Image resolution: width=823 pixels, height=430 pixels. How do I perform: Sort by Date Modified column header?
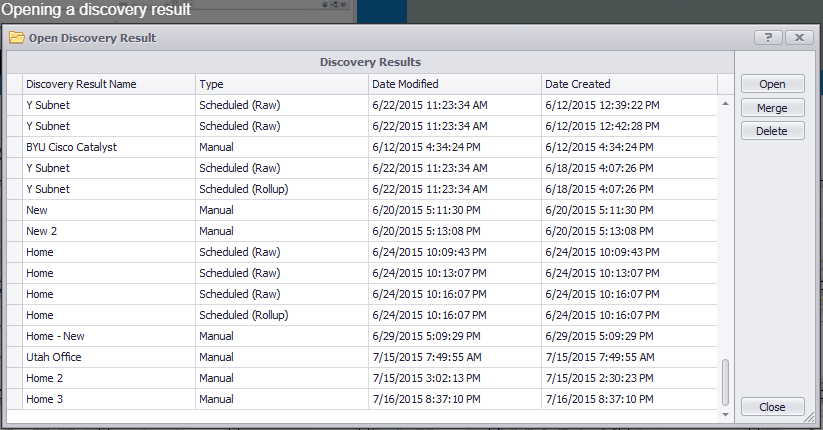pyautogui.click(x=404, y=84)
